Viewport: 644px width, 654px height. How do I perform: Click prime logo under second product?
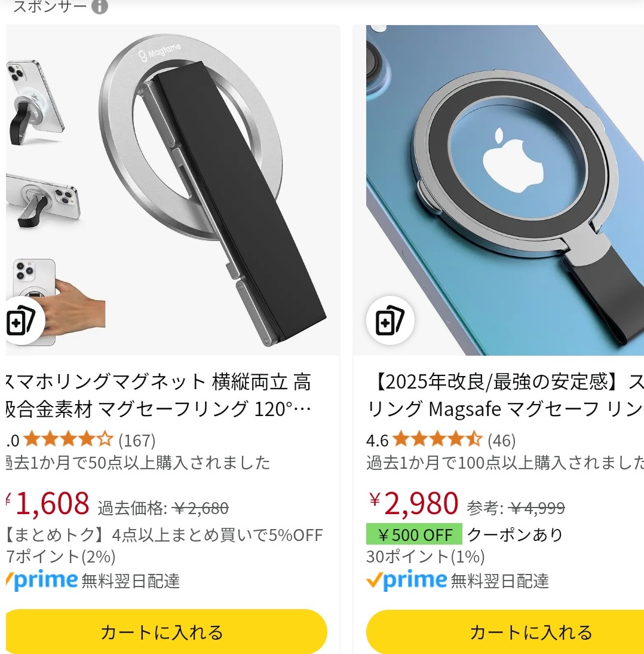(x=407, y=580)
